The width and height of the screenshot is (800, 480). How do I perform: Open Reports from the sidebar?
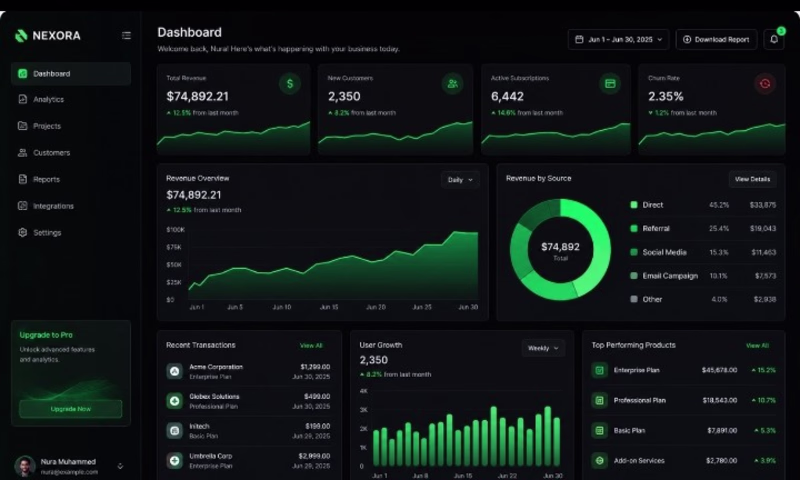click(71, 179)
